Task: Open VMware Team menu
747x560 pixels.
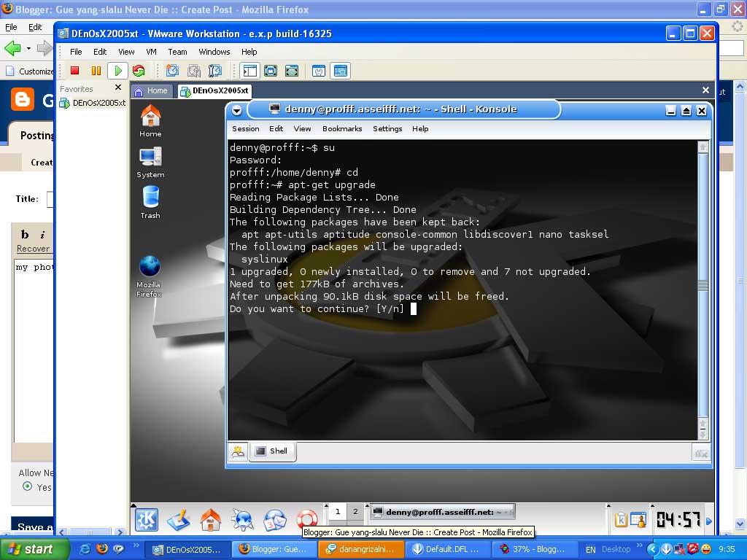Action: click(x=177, y=52)
